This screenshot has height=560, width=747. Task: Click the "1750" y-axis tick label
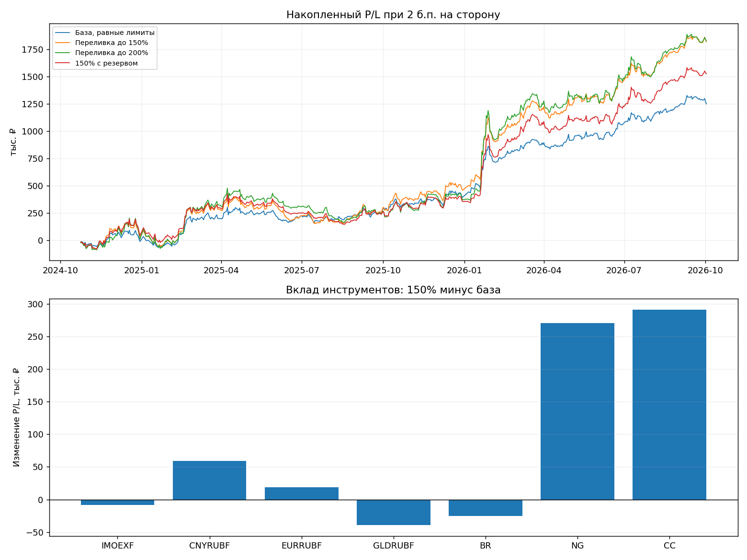pyautogui.click(x=32, y=50)
